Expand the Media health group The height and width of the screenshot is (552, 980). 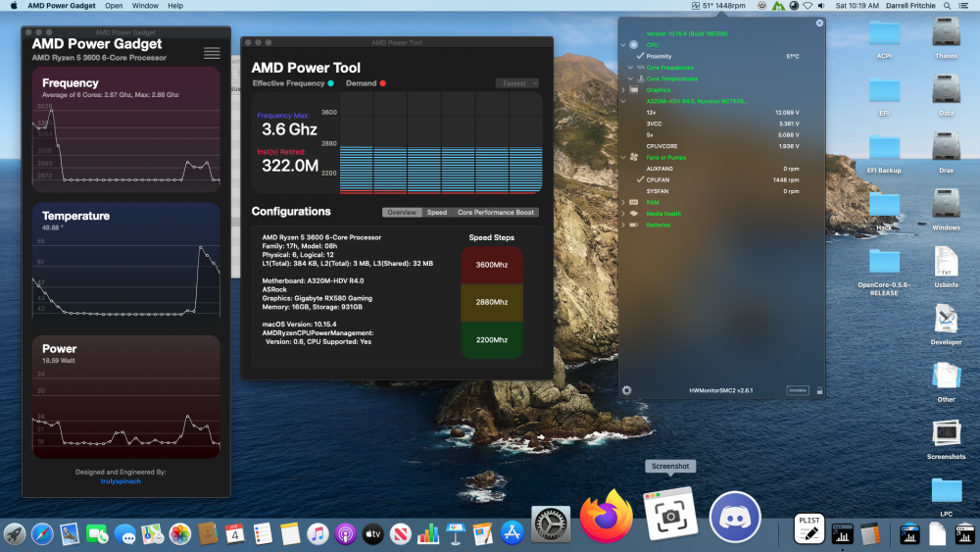pos(623,214)
